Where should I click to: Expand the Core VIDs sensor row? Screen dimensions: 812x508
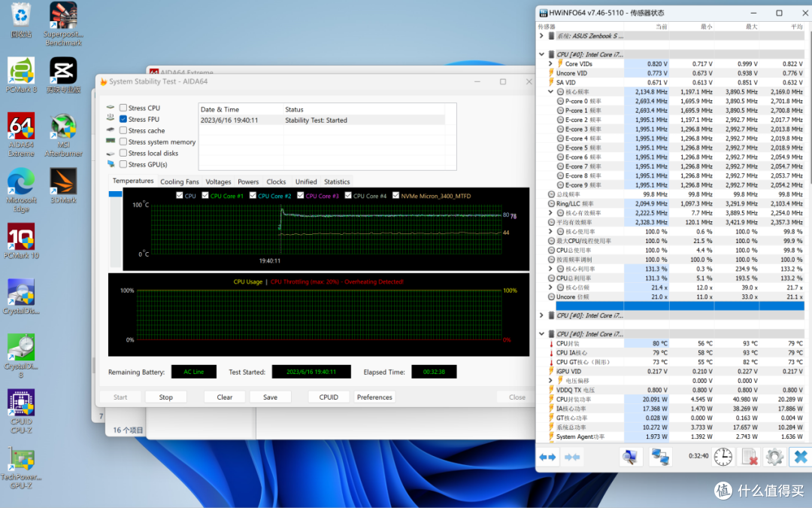pyautogui.click(x=550, y=64)
